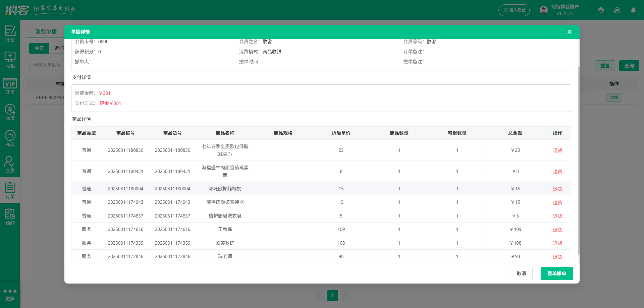Image resolution: width=644 pixels, height=308 pixels.
Task: Open the notification bell
Action: coord(633,10)
